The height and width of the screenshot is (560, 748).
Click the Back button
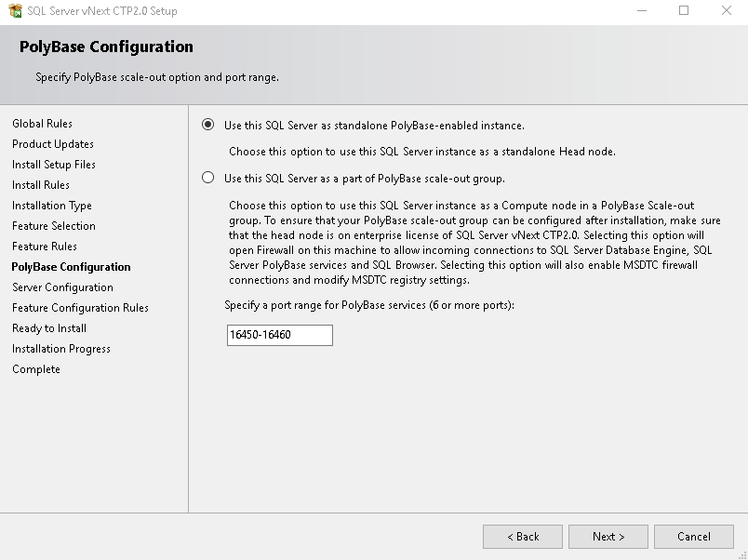(x=522, y=537)
